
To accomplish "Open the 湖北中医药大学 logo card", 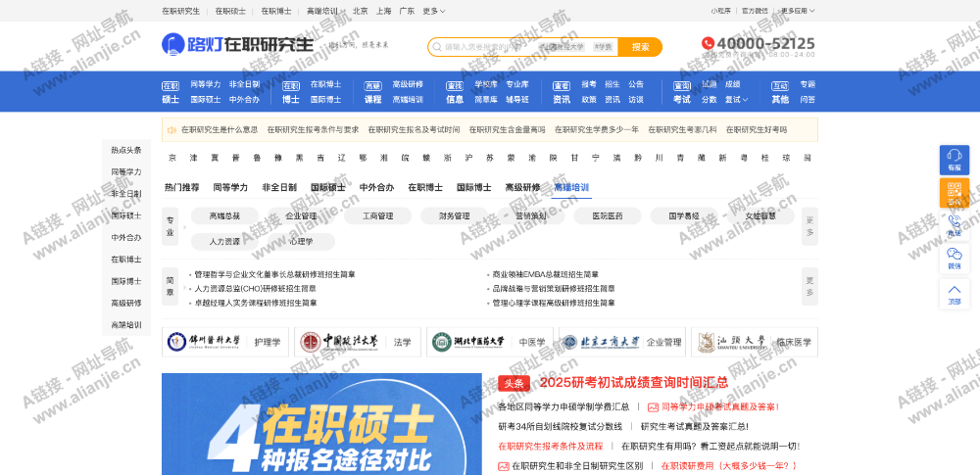I will pyautogui.click(x=489, y=342).
